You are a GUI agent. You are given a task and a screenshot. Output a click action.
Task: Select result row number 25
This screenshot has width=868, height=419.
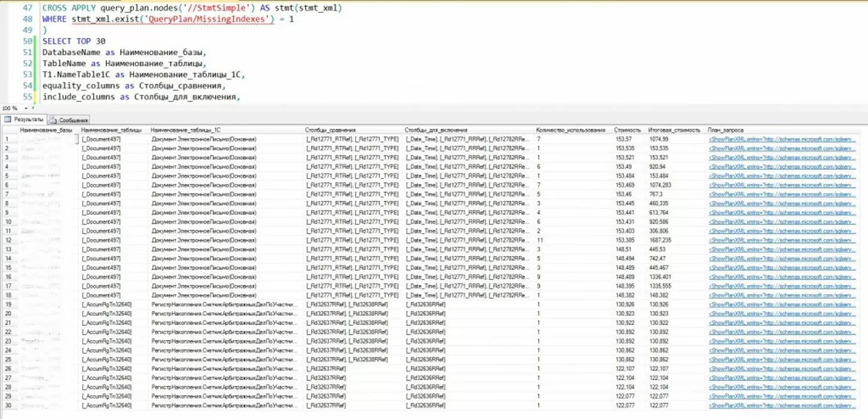pos(9,360)
